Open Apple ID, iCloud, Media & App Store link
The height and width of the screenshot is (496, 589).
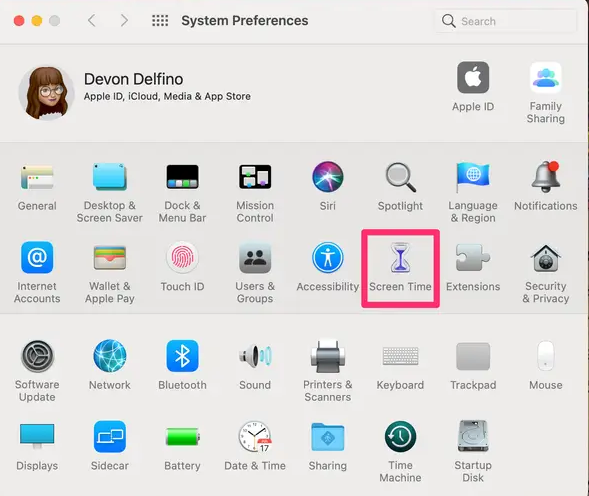tap(167, 97)
